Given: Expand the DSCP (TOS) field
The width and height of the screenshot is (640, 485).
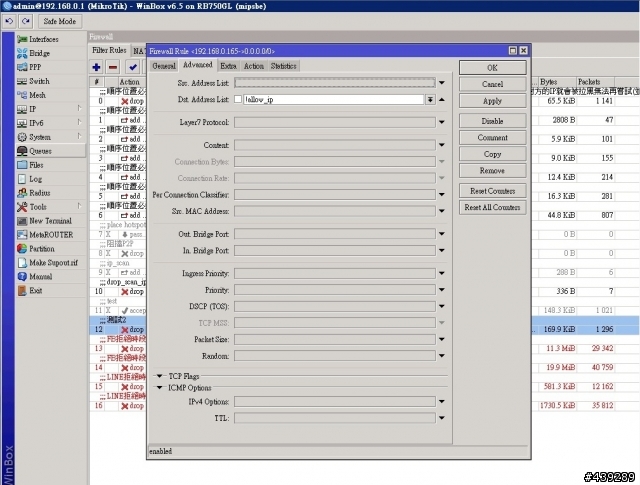Looking at the screenshot, I should [x=442, y=306].
